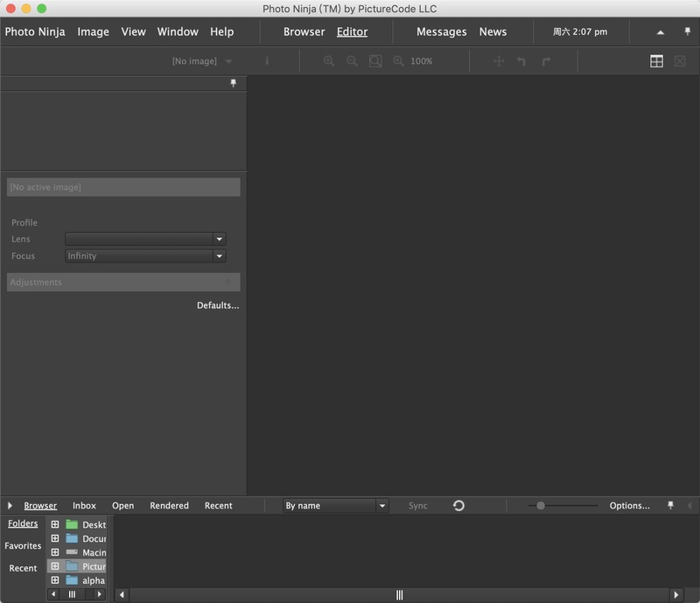Select the Pictures folder row
700x603 pixels.
click(77, 566)
